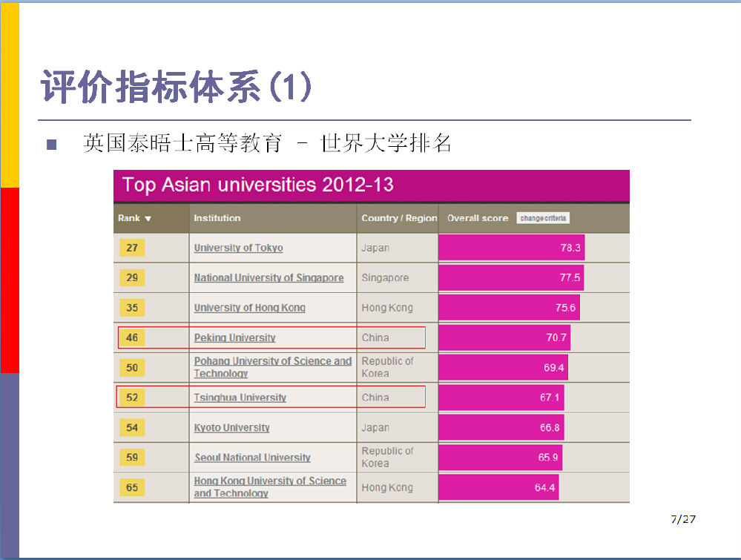Open the Seoul National University link

[x=252, y=458]
